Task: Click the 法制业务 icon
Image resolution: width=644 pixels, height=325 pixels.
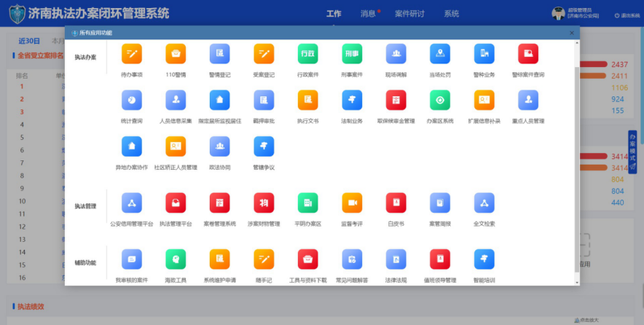Action: 352,101
